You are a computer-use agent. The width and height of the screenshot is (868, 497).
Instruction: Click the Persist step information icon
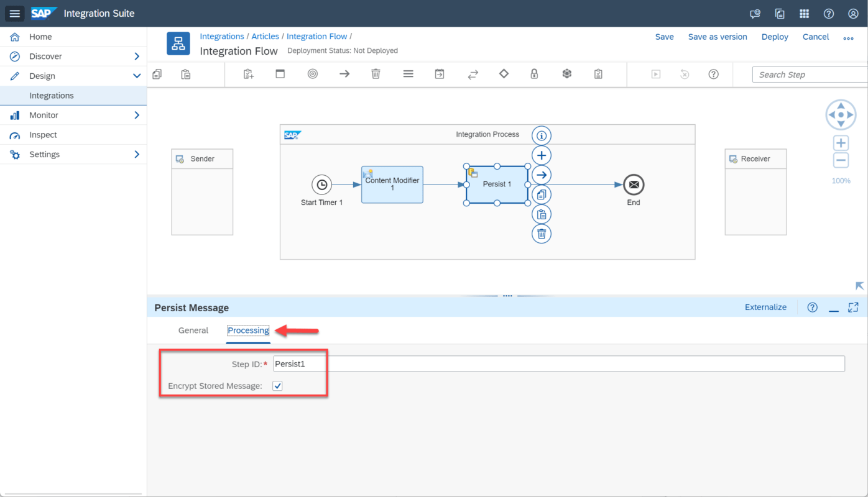coord(542,135)
